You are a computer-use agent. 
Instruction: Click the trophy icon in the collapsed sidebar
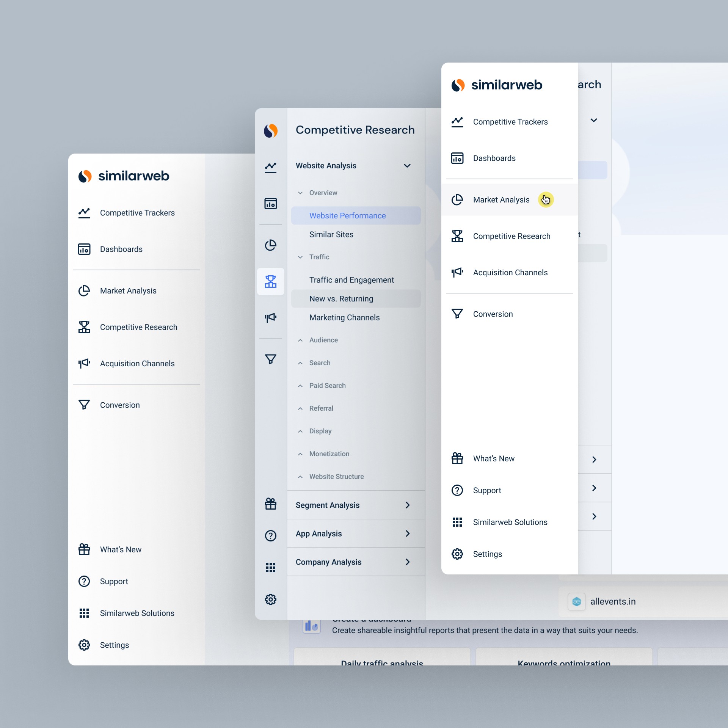point(270,281)
